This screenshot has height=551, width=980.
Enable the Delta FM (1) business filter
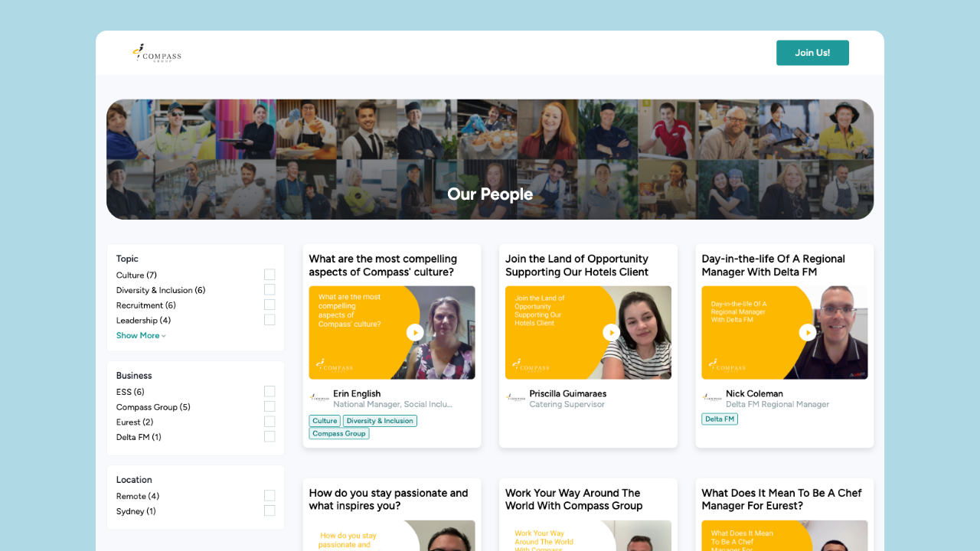[269, 436]
